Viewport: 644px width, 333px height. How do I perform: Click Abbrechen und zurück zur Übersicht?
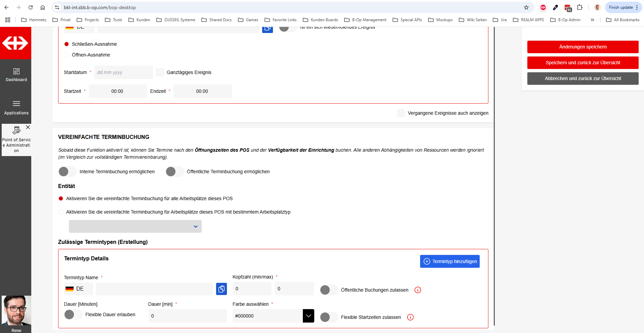click(583, 78)
